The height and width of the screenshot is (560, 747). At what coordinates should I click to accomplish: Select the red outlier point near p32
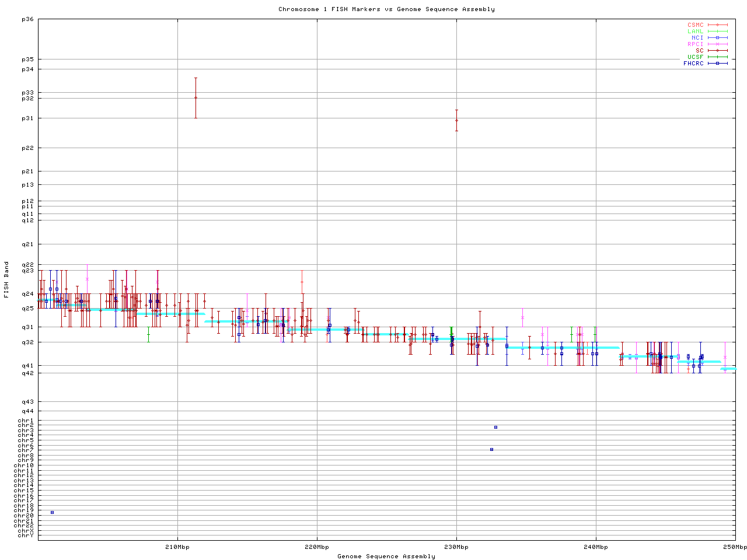click(x=196, y=98)
